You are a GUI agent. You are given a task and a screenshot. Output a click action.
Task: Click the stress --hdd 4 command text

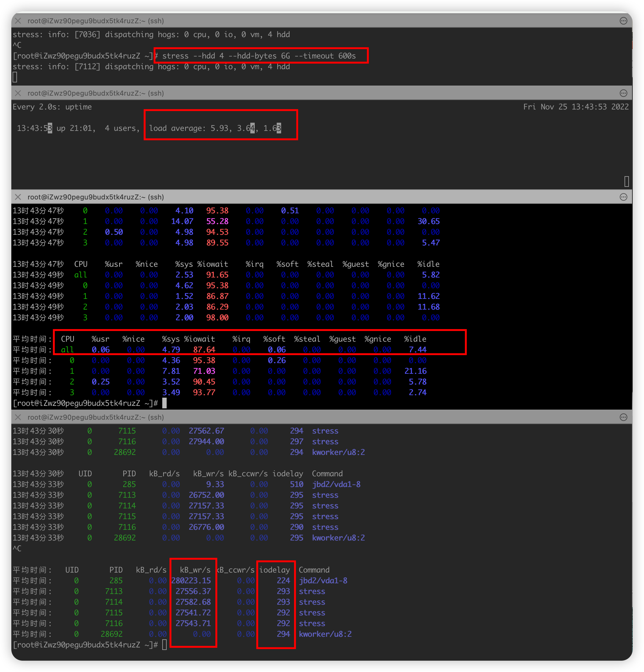[x=259, y=56]
